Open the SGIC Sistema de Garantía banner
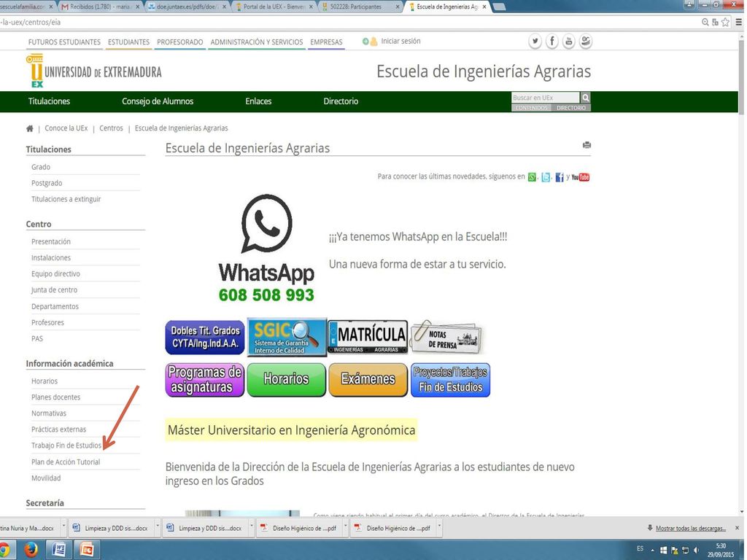 pyautogui.click(x=287, y=337)
